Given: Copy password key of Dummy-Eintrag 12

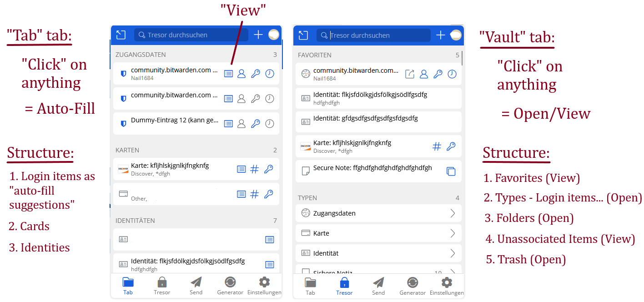Looking at the screenshot, I should click(x=256, y=123).
